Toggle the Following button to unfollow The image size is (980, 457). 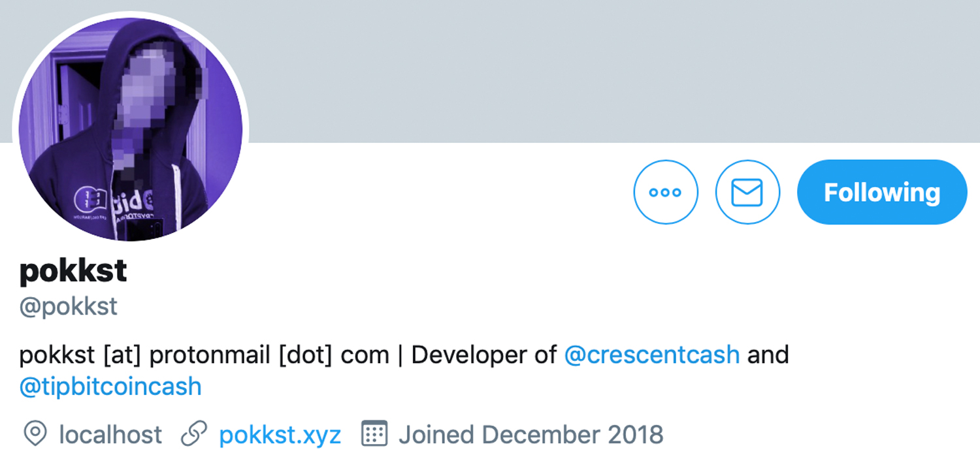[881, 193]
